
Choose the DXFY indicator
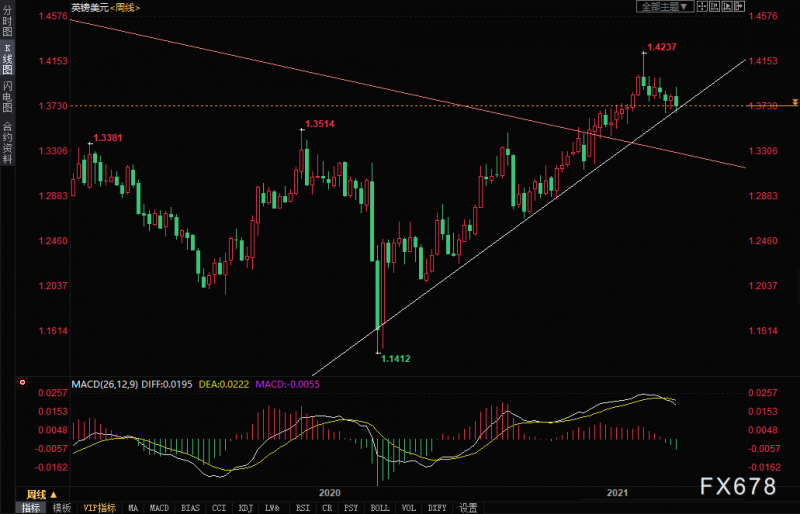click(437, 508)
